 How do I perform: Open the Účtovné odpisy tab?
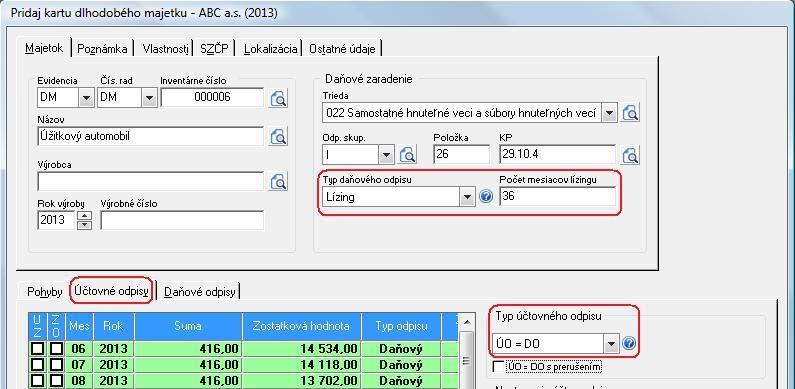tap(112, 291)
